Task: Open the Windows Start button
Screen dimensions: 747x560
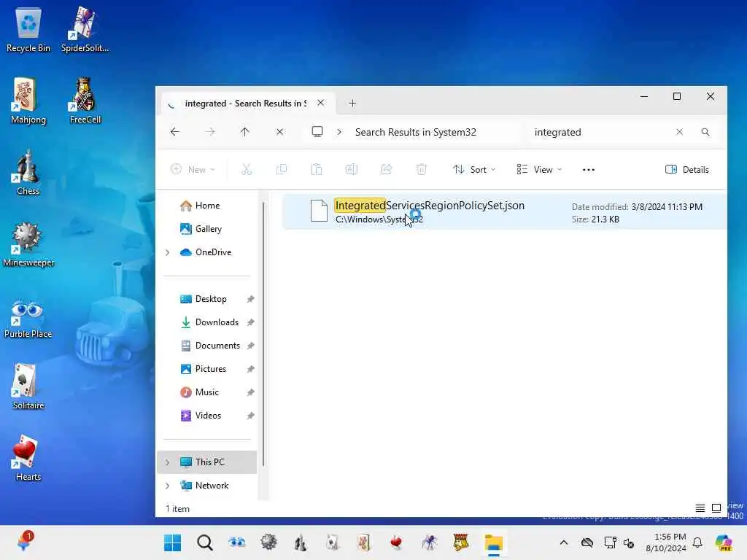Action: [172, 542]
